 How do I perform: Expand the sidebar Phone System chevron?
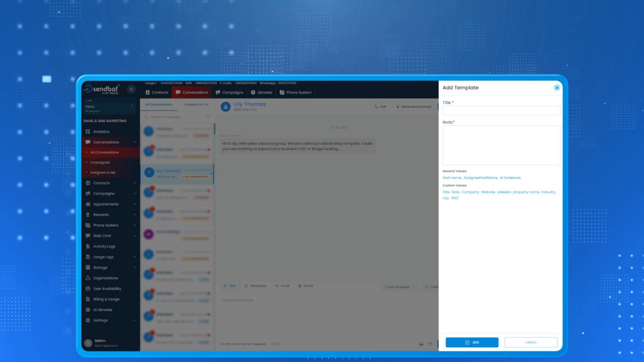click(134, 225)
